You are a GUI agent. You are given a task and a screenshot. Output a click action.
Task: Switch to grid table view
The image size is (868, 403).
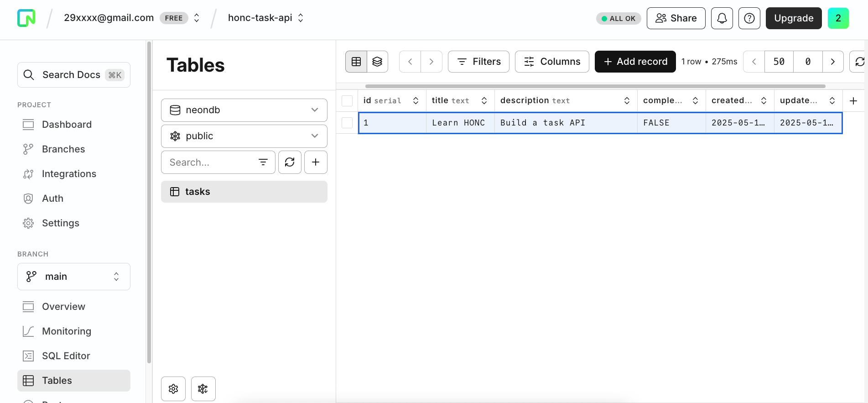356,62
